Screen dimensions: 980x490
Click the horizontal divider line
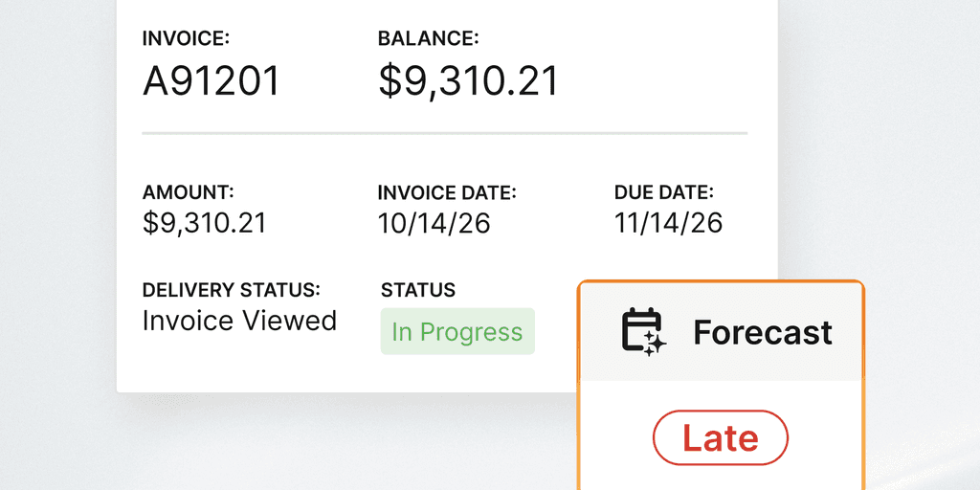coord(444,132)
